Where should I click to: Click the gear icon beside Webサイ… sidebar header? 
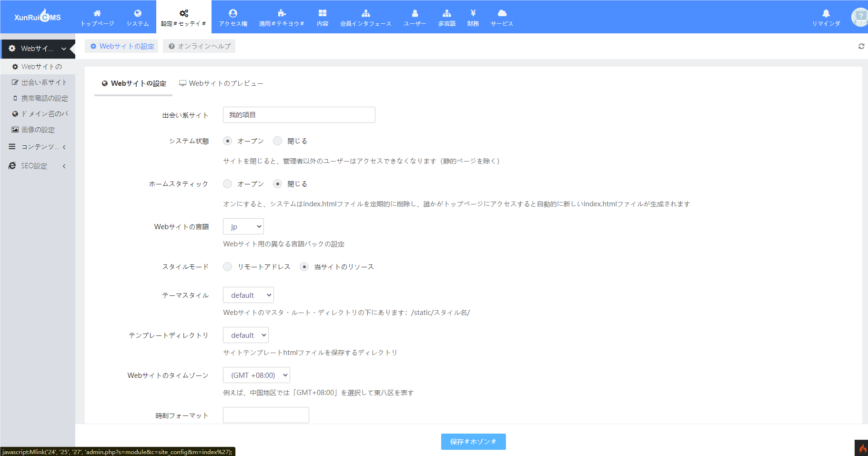coord(12,49)
